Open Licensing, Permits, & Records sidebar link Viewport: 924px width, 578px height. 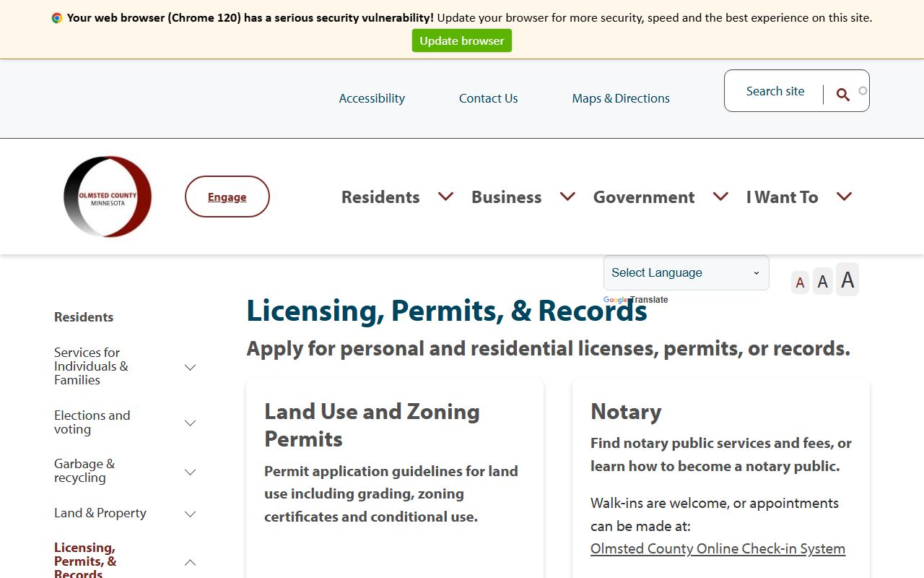[85, 561]
